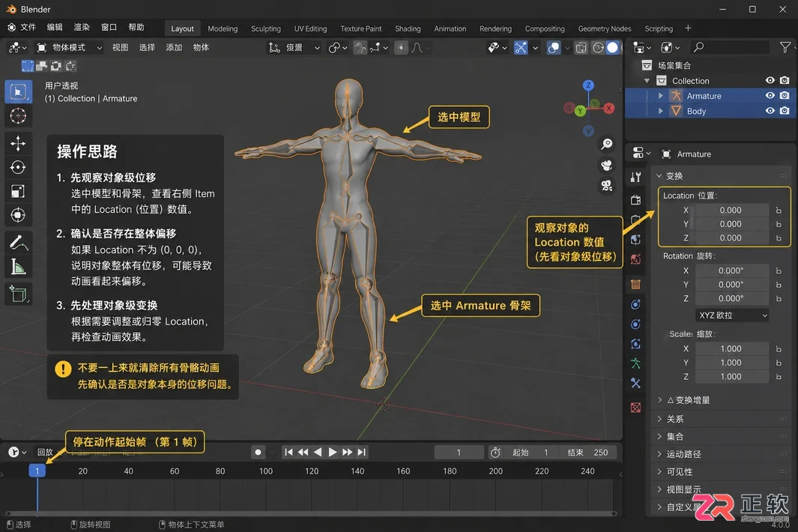The height and width of the screenshot is (532, 798).
Task: Select the Add Cube tool
Action: tap(18, 294)
